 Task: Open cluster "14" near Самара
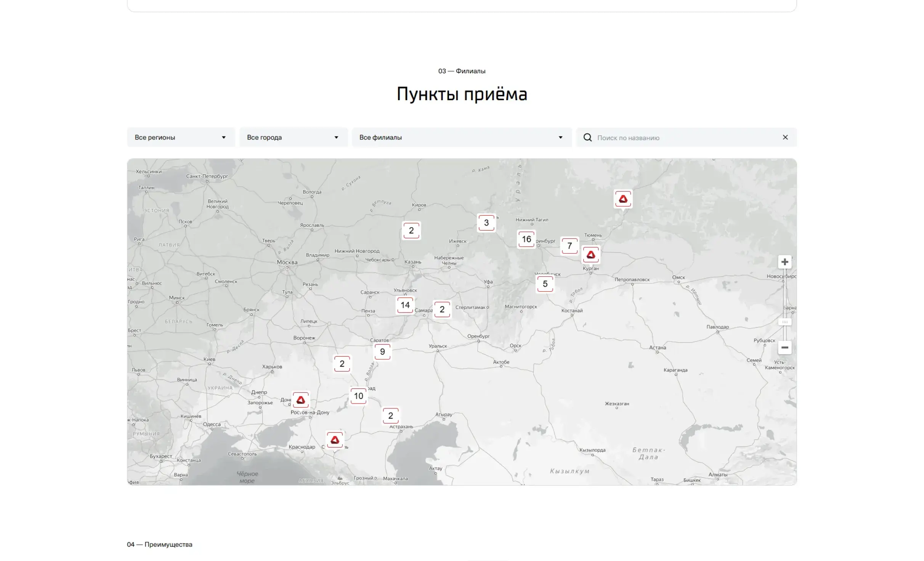coord(405,305)
